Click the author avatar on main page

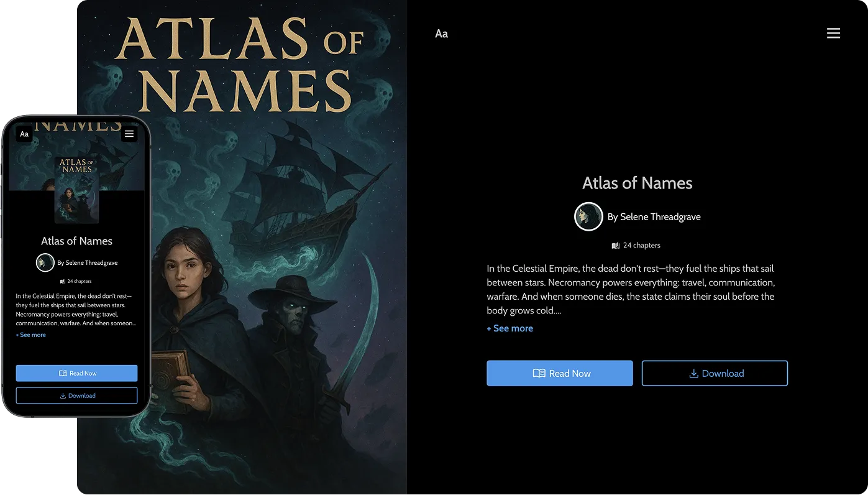[588, 216]
